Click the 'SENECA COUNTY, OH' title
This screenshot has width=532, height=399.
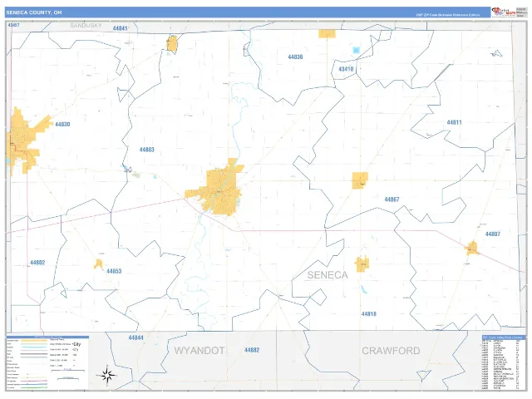click(34, 12)
